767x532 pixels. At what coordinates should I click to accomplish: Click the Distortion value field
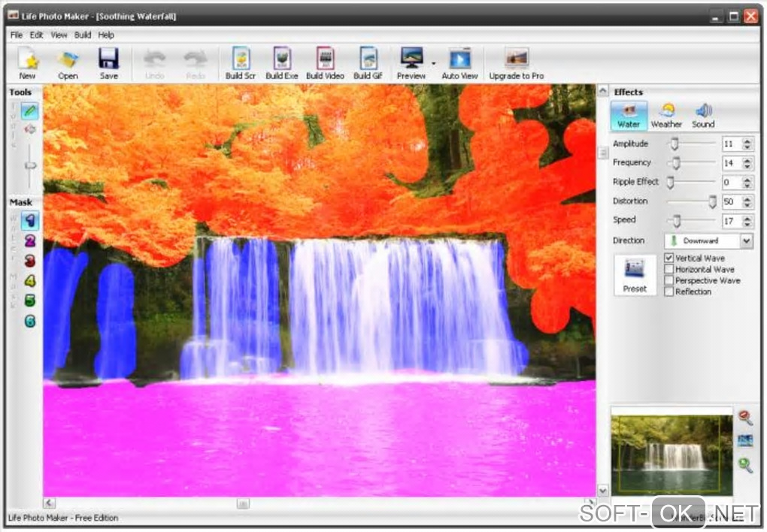coord(732,201)
